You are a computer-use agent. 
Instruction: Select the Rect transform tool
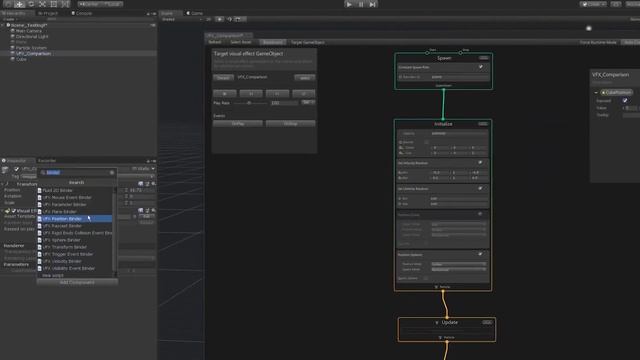(54, 4)
